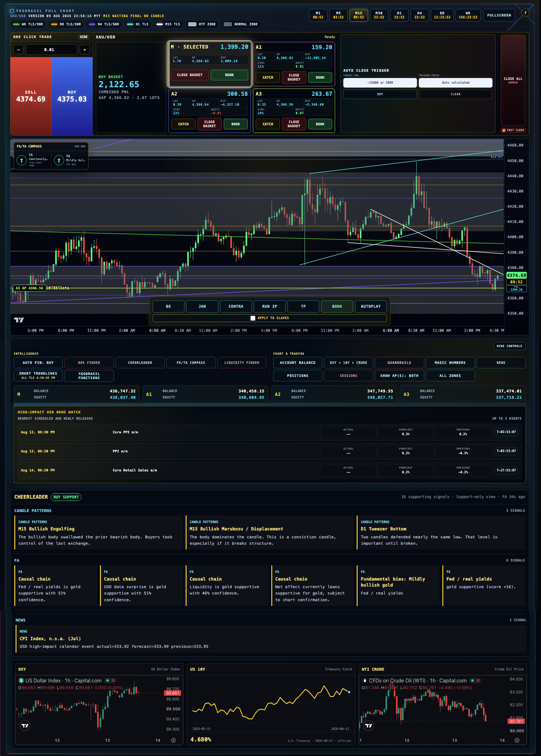Click the red SELL 4374.69 button

pyautogui.click(x=31, y=96)
